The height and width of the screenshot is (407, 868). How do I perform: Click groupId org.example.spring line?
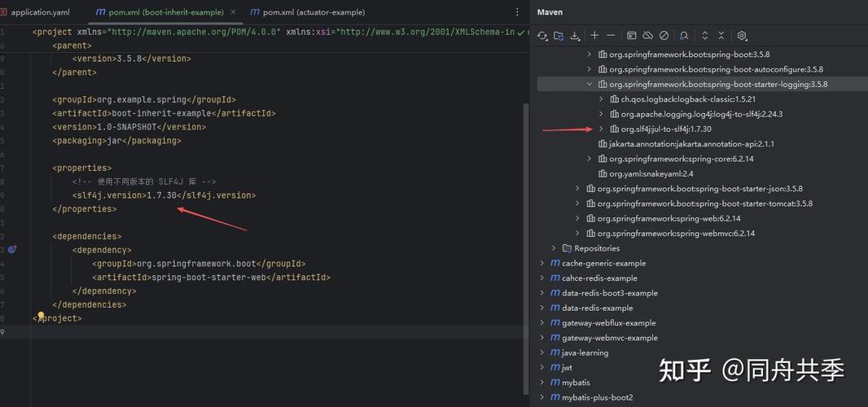tap(144, 99)
